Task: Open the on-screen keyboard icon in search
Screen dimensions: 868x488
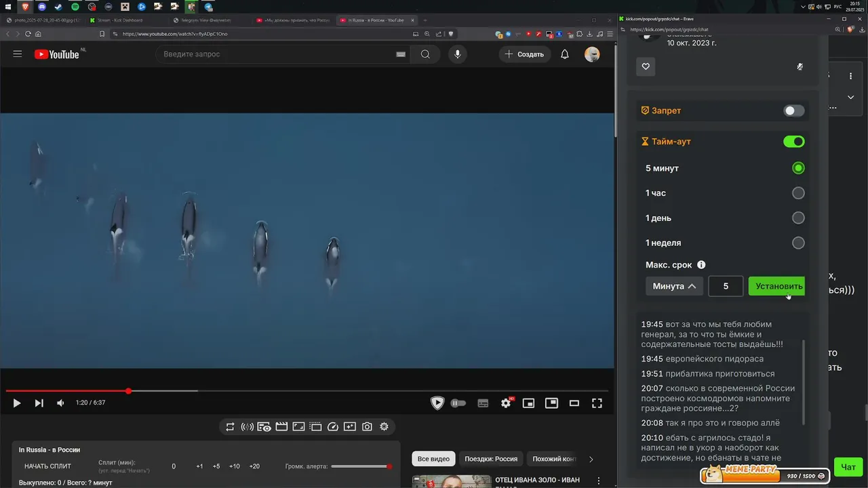Action: [401, 54]
